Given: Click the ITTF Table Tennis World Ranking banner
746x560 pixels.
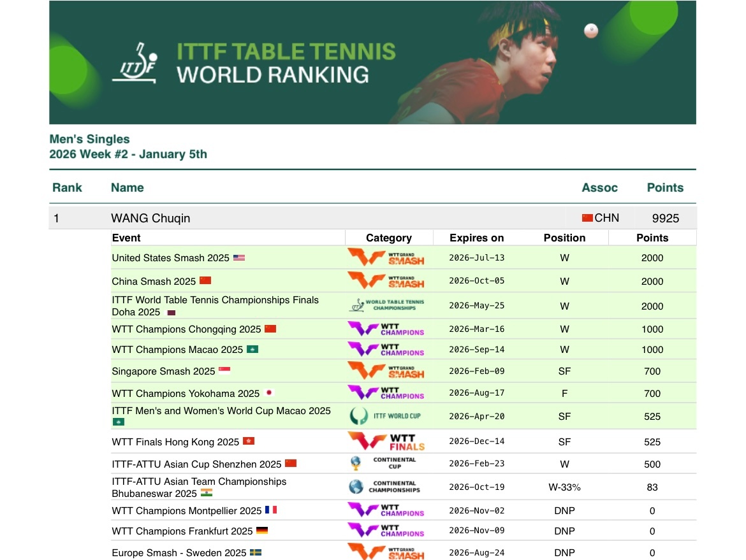Looking at the screenshot, I should [x=372, y=62].
